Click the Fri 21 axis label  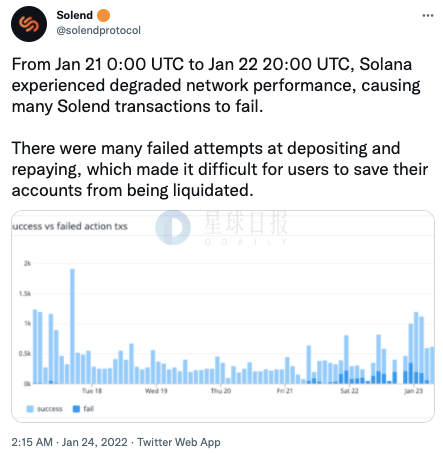(285, 391)
